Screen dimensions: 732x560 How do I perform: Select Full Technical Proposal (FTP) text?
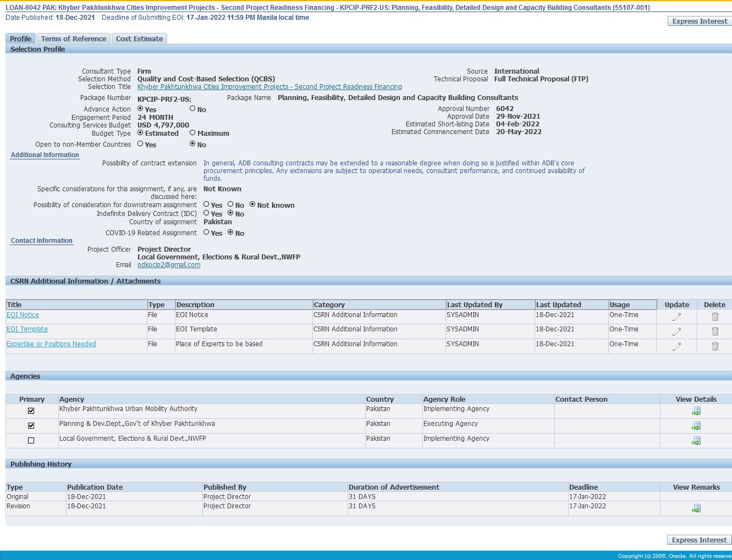point(541,79)
